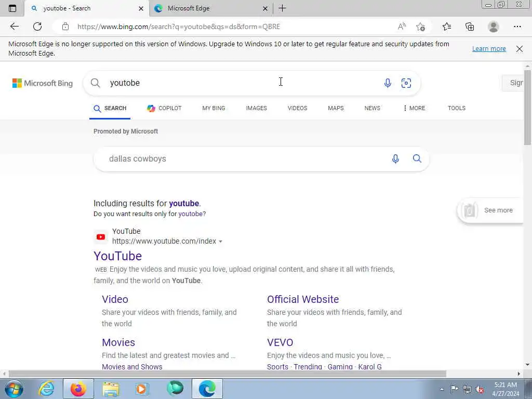Click the YouTube red favicon in the result
The height and width of the screenshot is (399, 532).
[x=101, y=237]
